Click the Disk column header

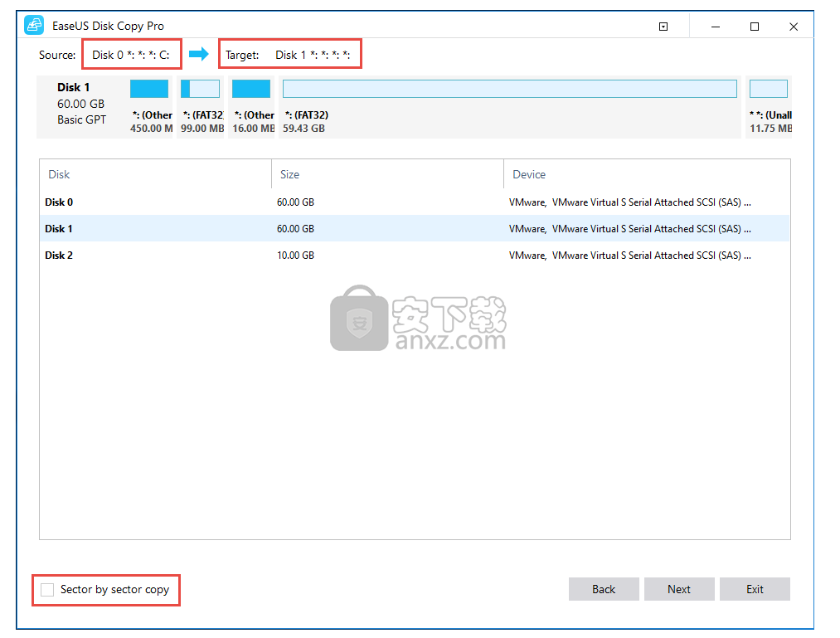coord(155,174)
